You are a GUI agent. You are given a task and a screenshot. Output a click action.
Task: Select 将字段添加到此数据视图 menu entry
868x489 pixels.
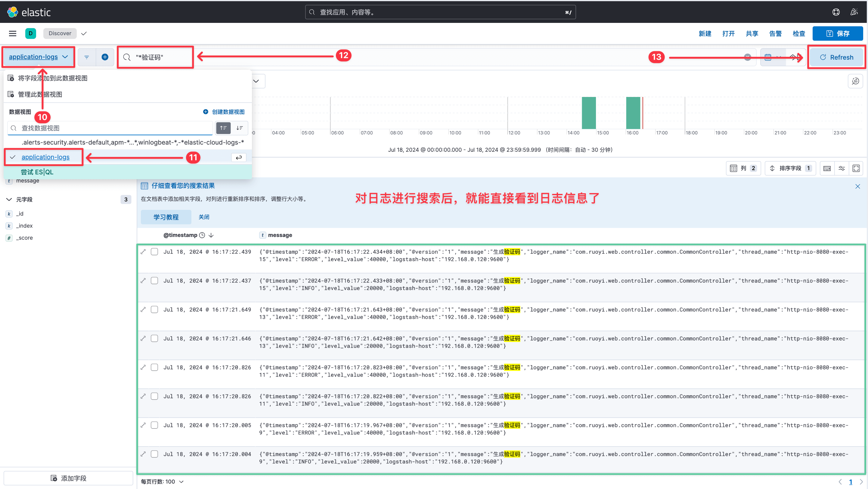pos(128,78)
